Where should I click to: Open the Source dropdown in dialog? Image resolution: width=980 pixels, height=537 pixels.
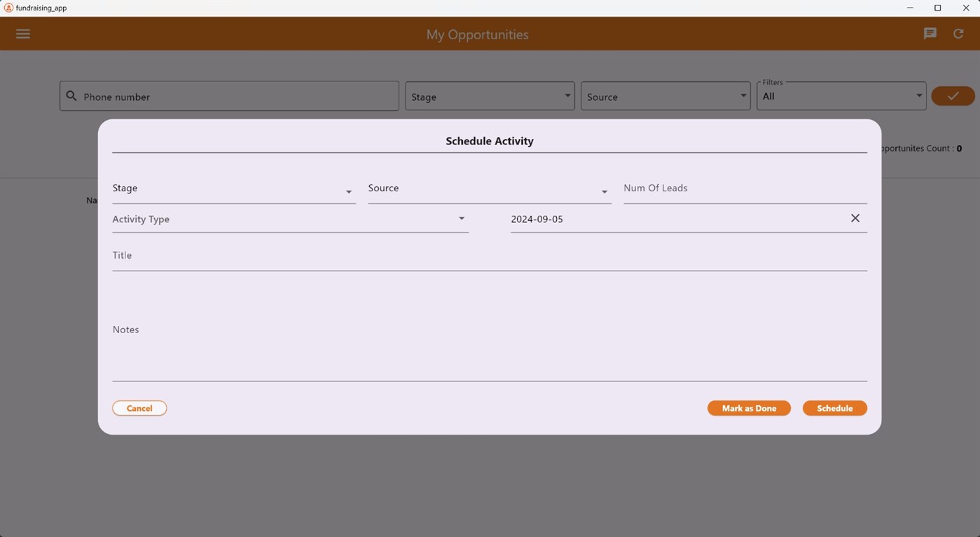pos(604,191)
